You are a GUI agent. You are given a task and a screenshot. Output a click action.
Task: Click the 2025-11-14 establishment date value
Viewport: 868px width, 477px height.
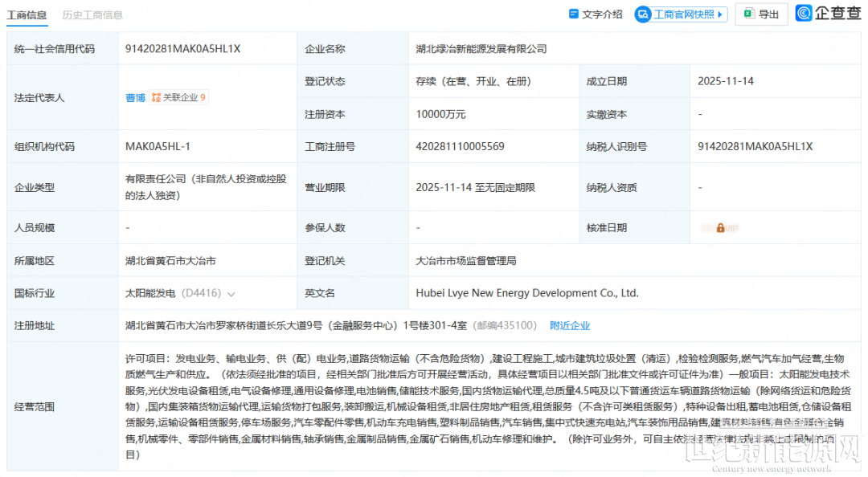726,81
